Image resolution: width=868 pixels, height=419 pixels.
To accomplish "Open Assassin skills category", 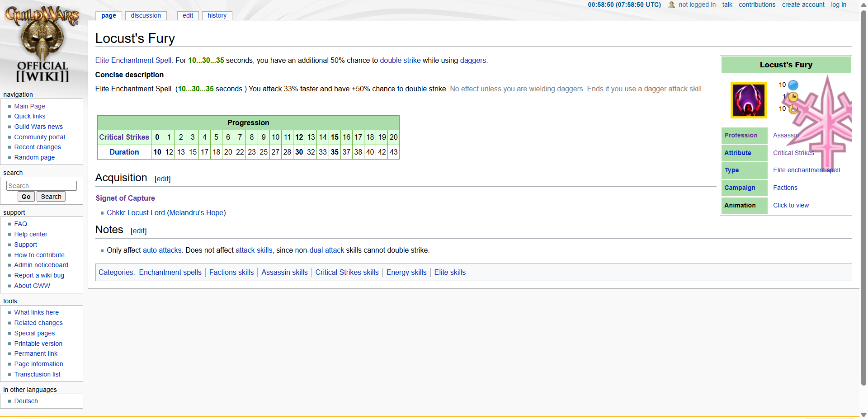I will tap(284, 272).
